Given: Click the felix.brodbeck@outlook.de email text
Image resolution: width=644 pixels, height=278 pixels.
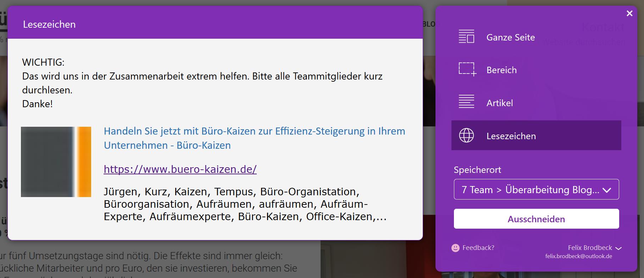Looking at the screenshot, I should [579, 256].
